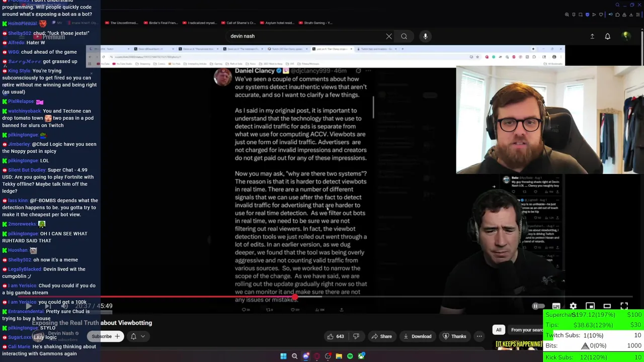Skip to next video button
This screenshot has width=644, height=362.
pos(47,306)
